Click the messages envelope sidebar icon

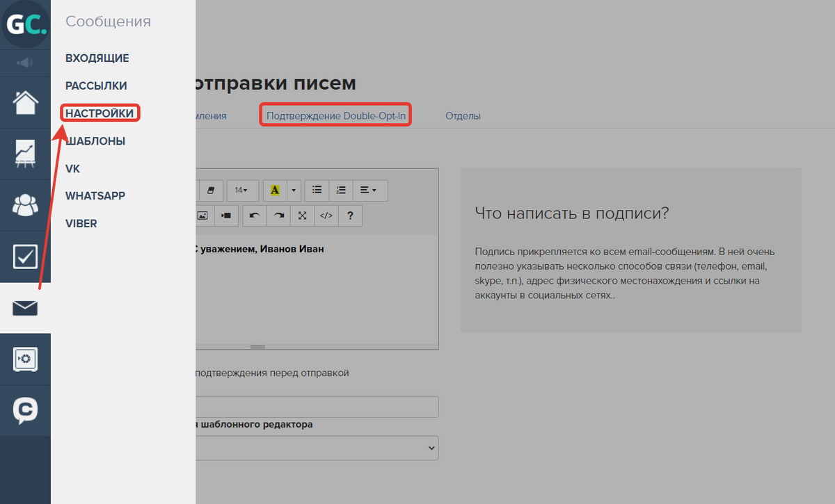(25, 308)
